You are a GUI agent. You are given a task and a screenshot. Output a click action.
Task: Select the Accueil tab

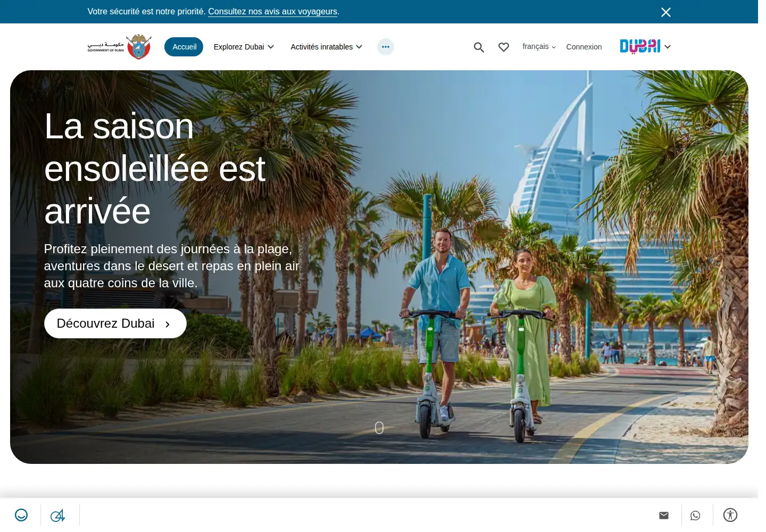184,47
